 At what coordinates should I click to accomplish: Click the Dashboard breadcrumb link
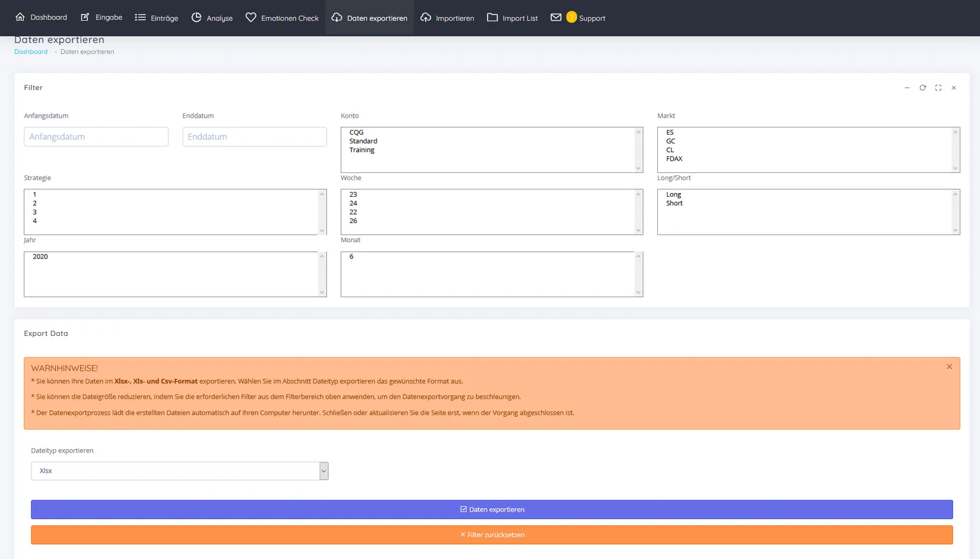(x=31, y=51)
